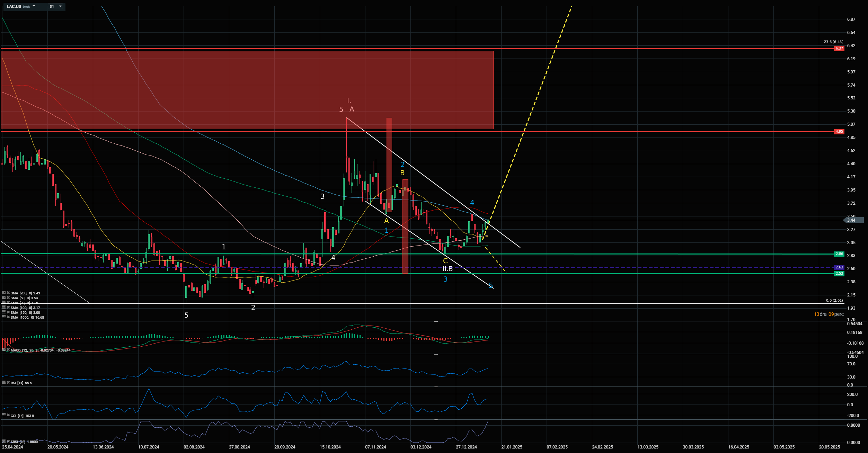Remove the SMA 50 indicator
The height and width of the screenshot is (453, 868).
[x=8, y=298]
